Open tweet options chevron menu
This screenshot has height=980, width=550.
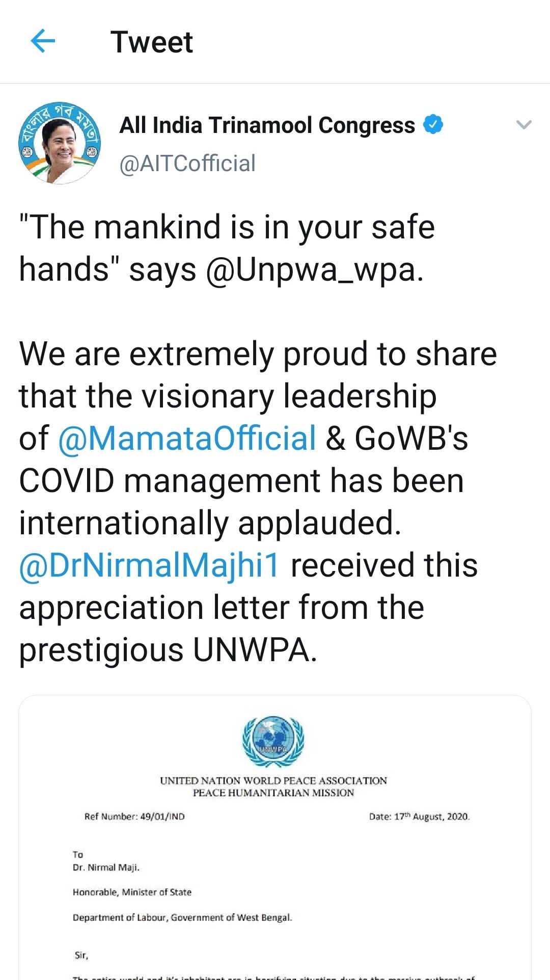(524, 125)
